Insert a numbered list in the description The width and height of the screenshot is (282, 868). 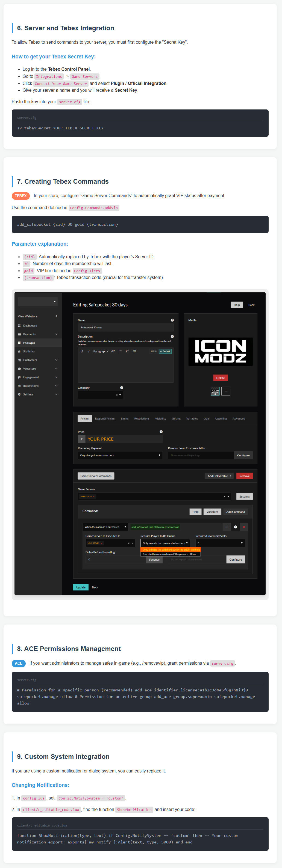click(127, 351)
